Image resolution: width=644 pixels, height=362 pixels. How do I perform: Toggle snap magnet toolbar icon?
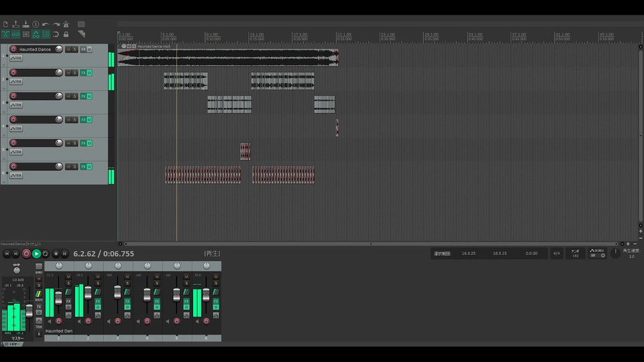click(56, 34)
